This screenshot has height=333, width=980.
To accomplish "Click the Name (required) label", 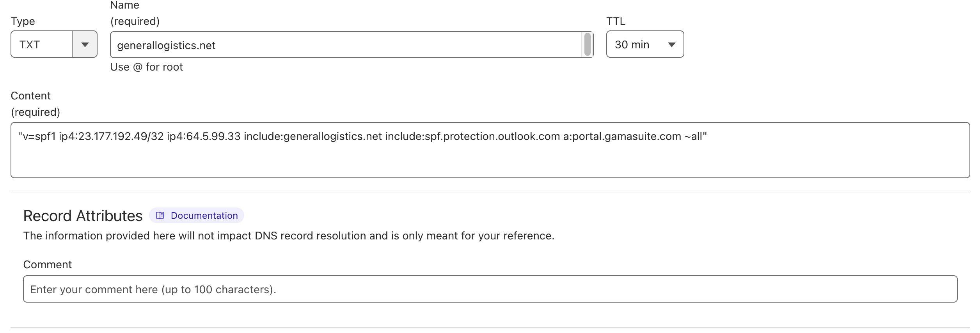I will 135,13.
